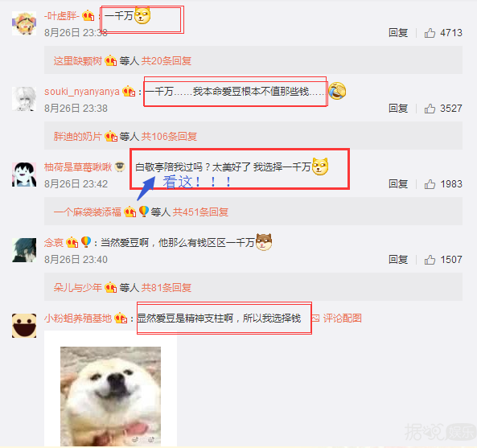Reply to souki_nyanyanya's comment
The height and width of the screenshot is (448, 477).
click(398, 109)
